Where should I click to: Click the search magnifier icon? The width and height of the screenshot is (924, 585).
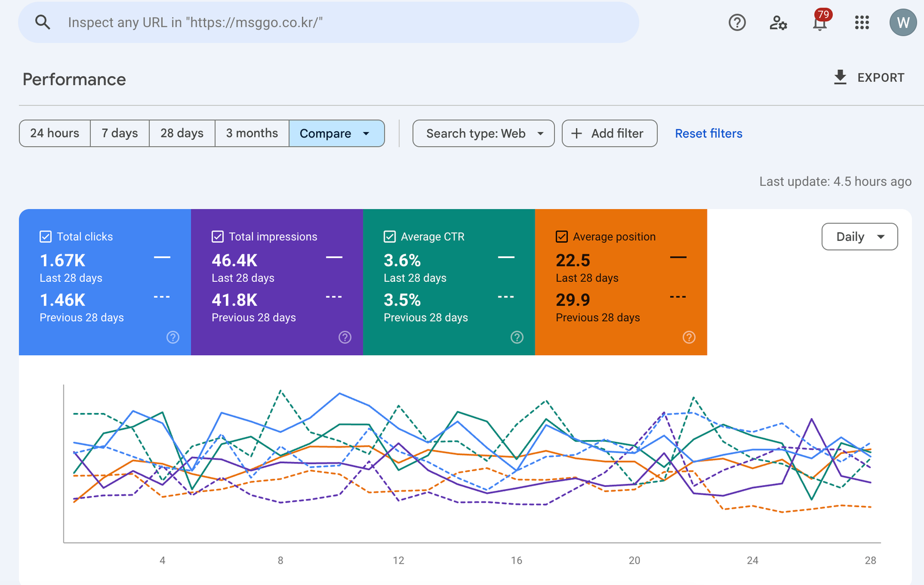pyautogui.click(x=43, y=23)
